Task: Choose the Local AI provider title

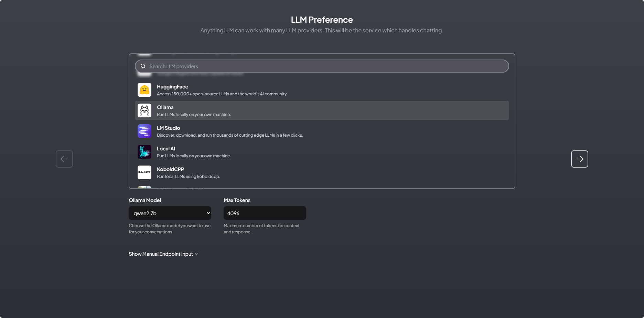Action: 166,149
